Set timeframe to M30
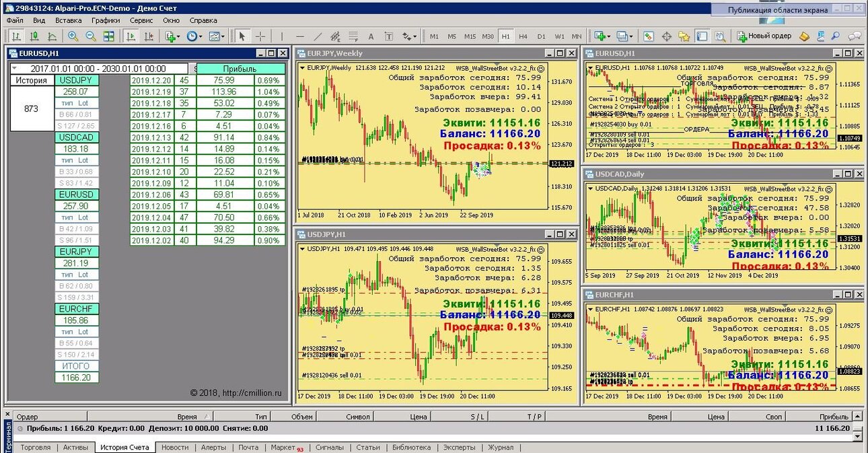This screenshot has height=453, width=868. tap(488, 36)
